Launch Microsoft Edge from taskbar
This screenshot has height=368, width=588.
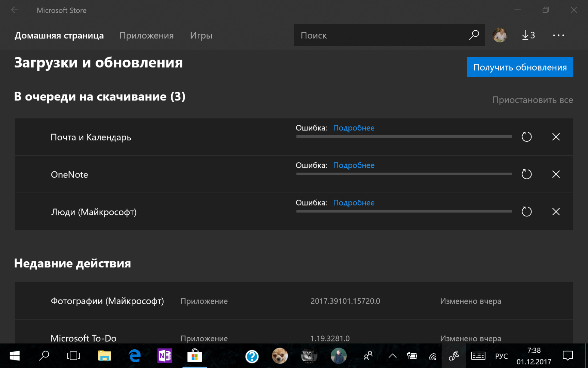coord(135,356)
